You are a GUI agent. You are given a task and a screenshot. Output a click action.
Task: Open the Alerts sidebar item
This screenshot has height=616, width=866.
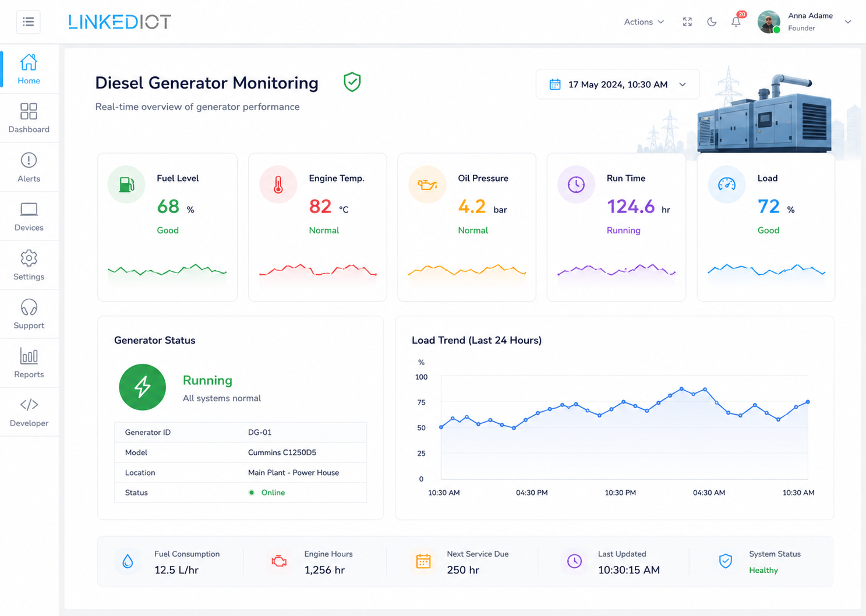tap(29, 167)
